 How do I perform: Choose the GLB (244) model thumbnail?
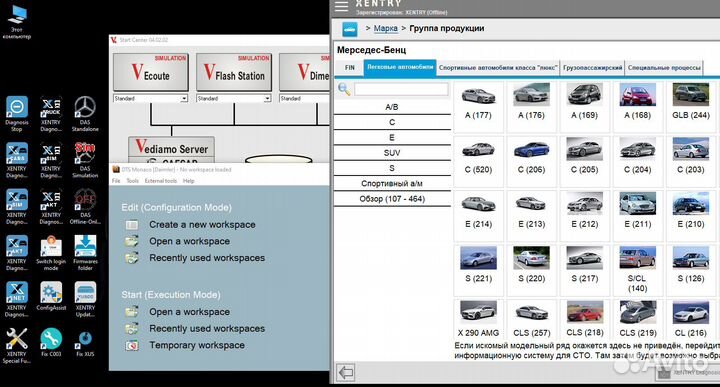tap(691, 95)
